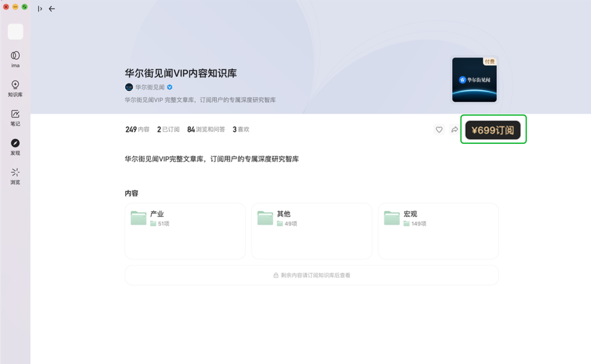
Task: Go to 笔记 notes in sidebar
Action: [x=15, y=118]
